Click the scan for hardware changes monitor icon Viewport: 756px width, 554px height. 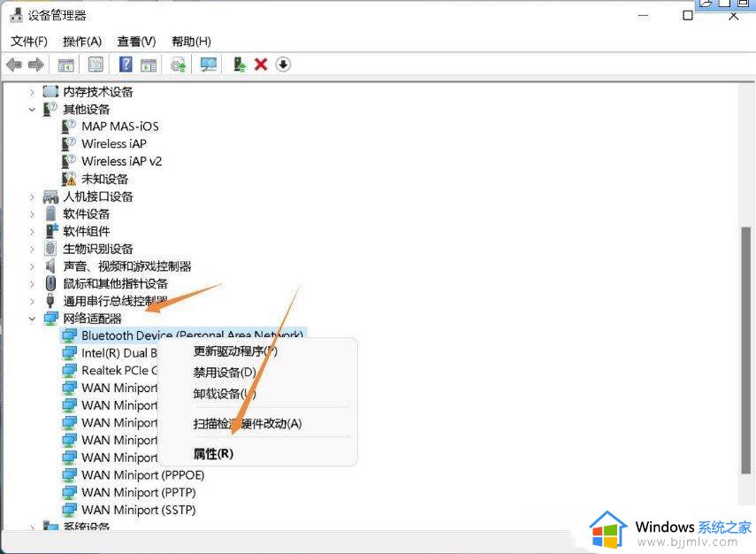pos(209,65)
